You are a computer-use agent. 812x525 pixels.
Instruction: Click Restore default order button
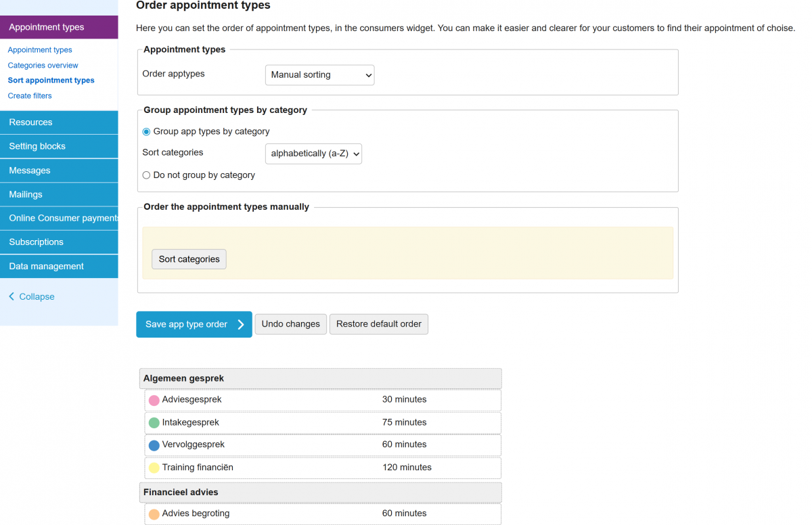coord(378,324)
